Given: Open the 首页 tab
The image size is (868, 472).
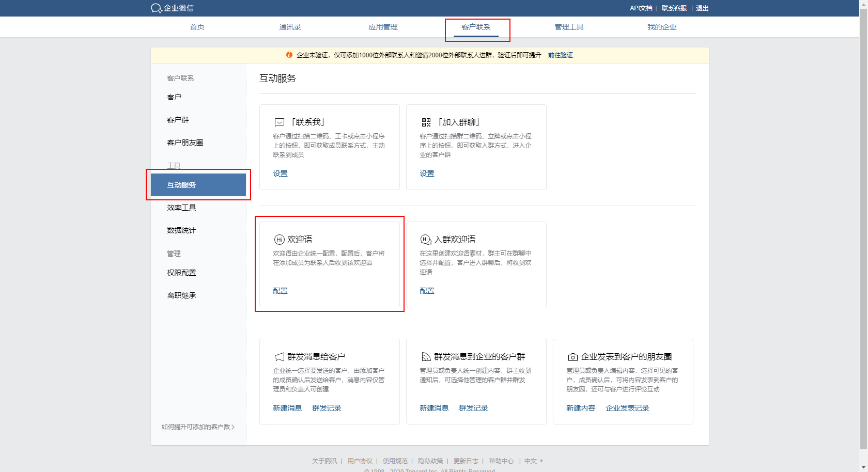Looking at the screenshot, I should point(197,27).
